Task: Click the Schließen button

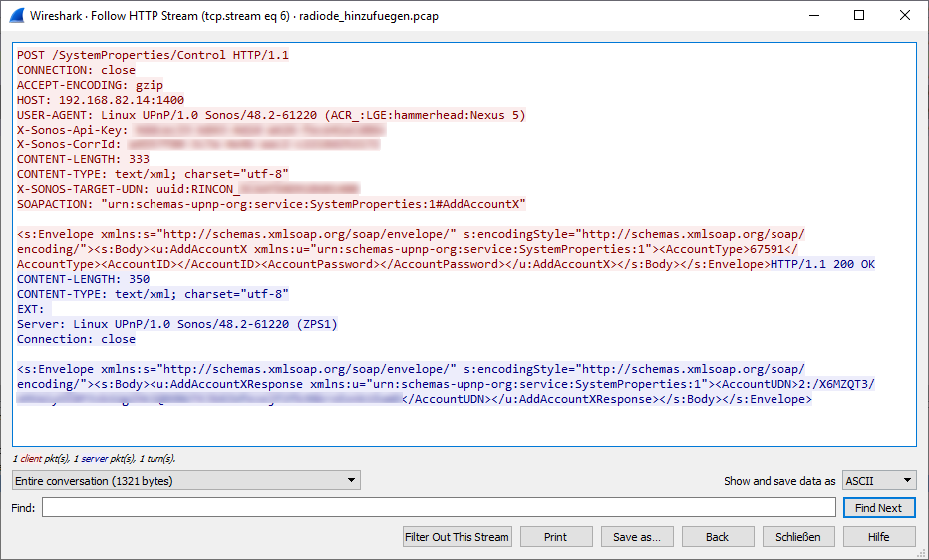Action: pyautogui.click(x=798, y=537)
